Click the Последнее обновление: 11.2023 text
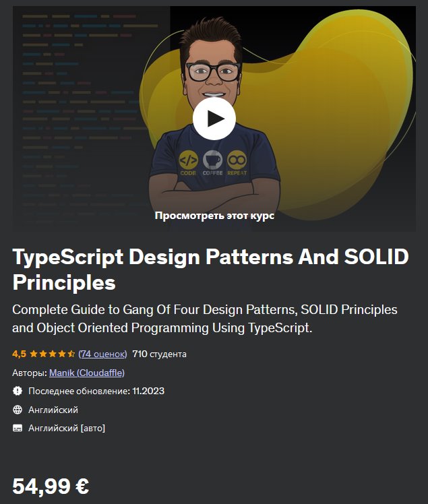The width and height of the screenshot is (428, 504). click(96, 391)
